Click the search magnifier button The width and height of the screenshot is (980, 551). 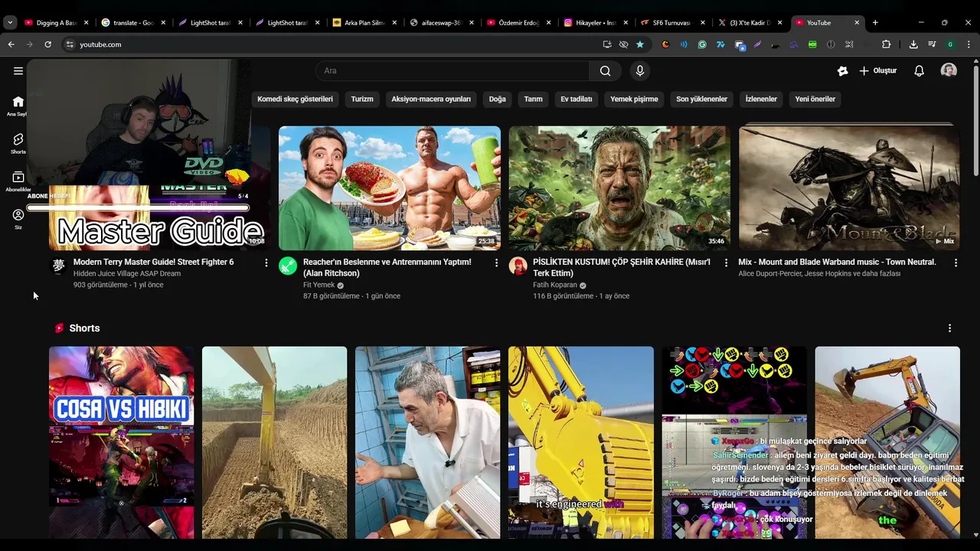(605, 71)
